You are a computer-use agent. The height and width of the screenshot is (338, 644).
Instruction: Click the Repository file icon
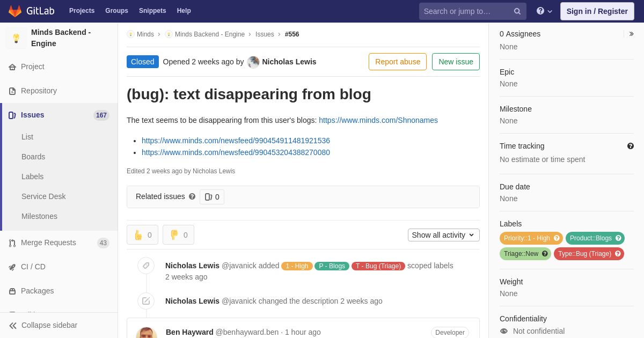(x=12, y=91)
